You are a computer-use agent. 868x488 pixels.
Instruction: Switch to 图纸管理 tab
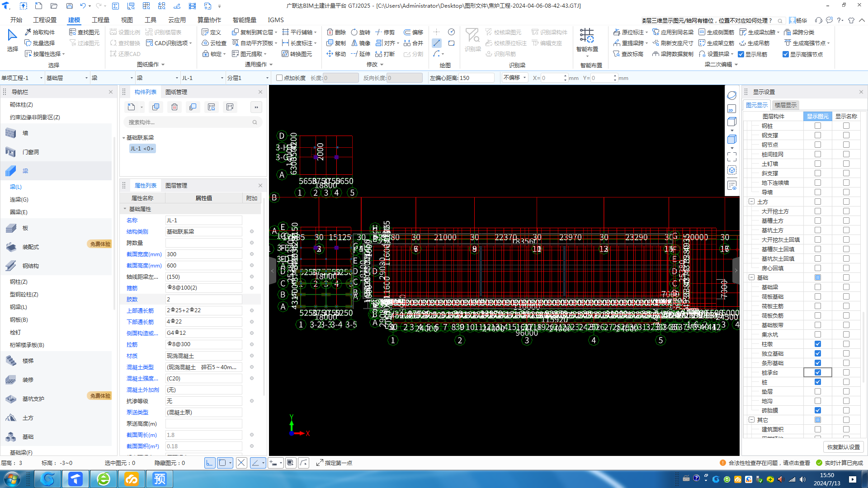pyautogui.click(x=176, y=92)
